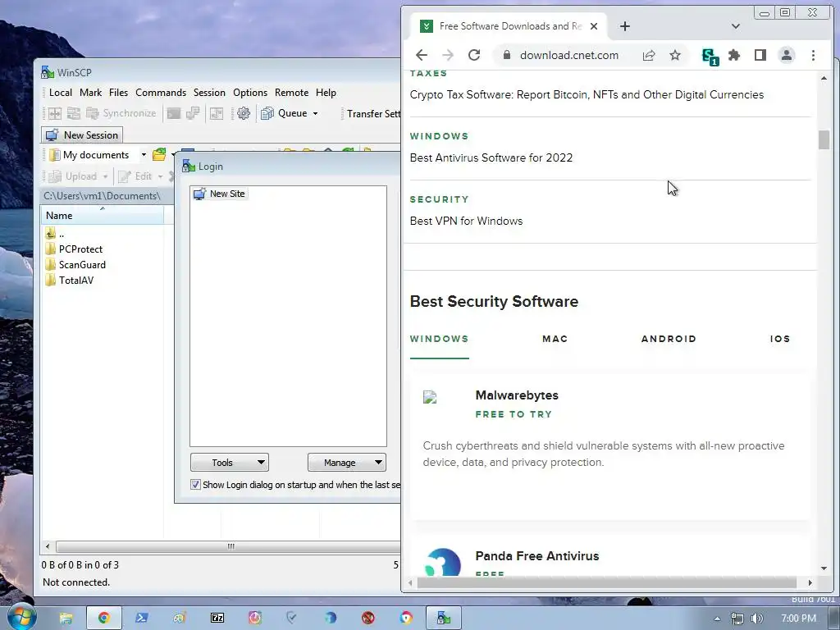Click the parent directory '..' entry

pyautogui.click(x=55, y=234)
